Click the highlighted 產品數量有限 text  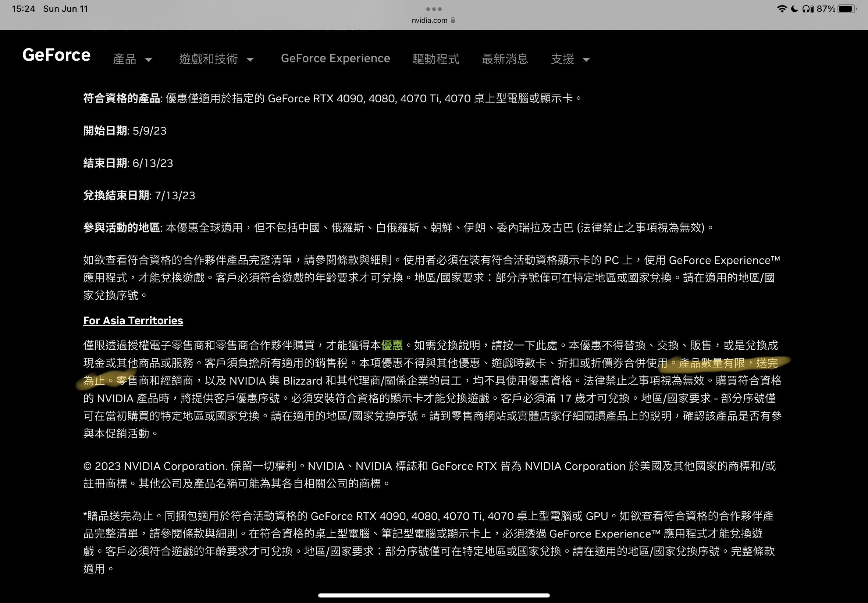(x=712, y=363)
